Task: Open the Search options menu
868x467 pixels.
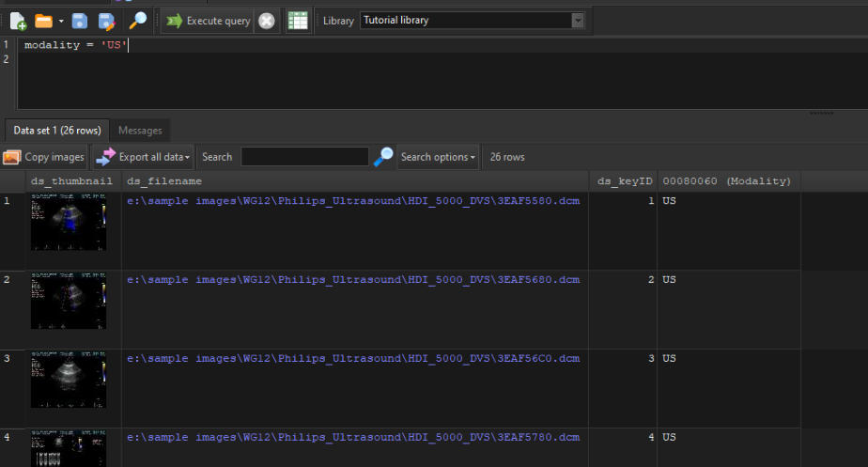Action: [x=438, y=157]
